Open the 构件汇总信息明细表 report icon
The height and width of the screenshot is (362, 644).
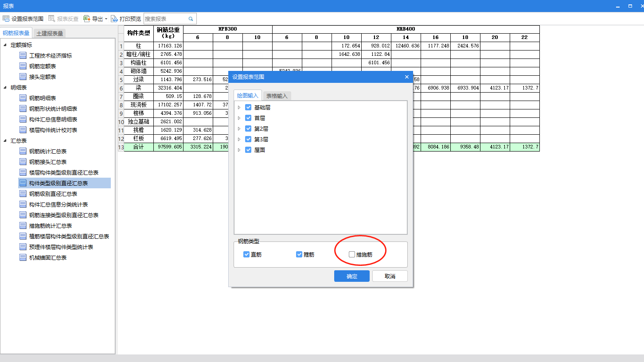(x=23, y=119)
